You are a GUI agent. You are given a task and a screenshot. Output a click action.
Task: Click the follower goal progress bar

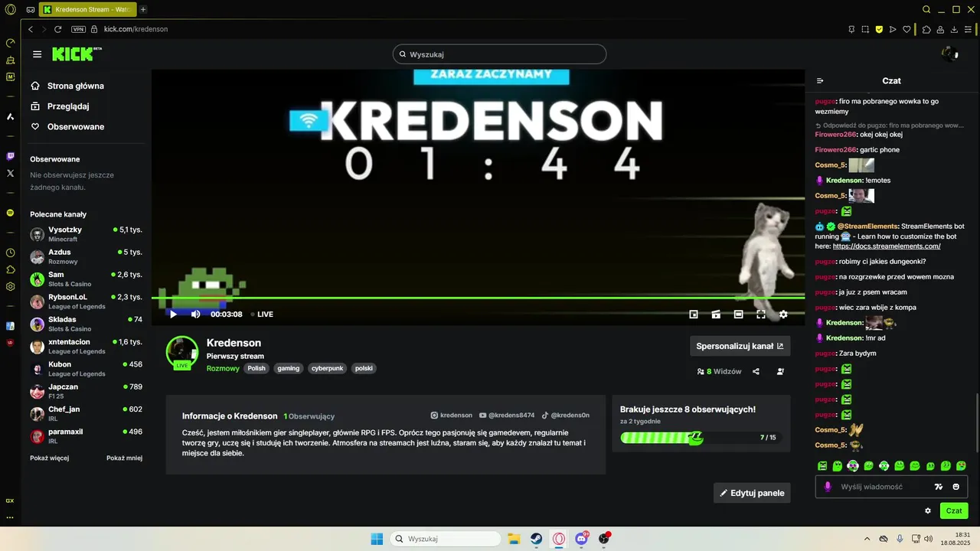coord(700,438)
